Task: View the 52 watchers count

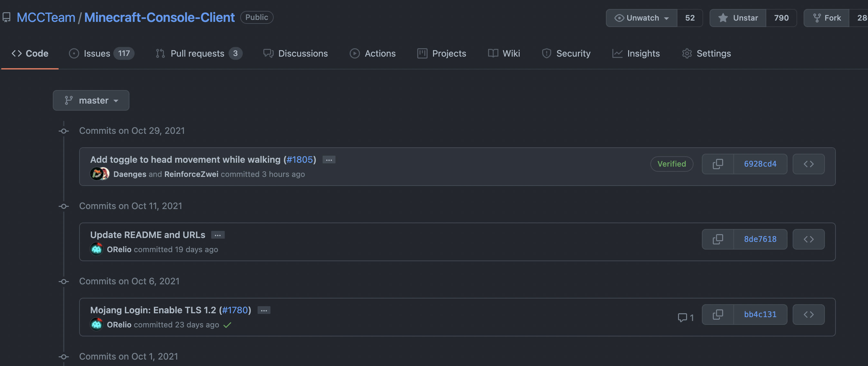Action: [x=690, y=18]
